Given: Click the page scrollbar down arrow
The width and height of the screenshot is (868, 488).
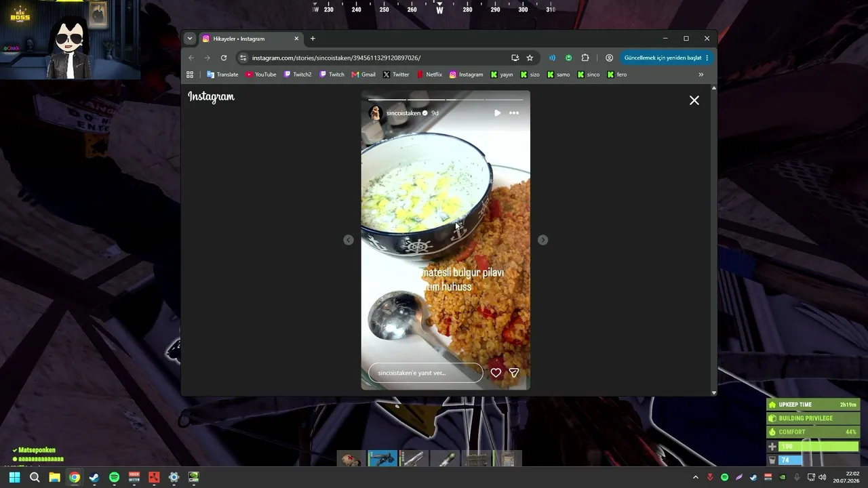Looking at the screenshot, I should (x=713, y=392).
